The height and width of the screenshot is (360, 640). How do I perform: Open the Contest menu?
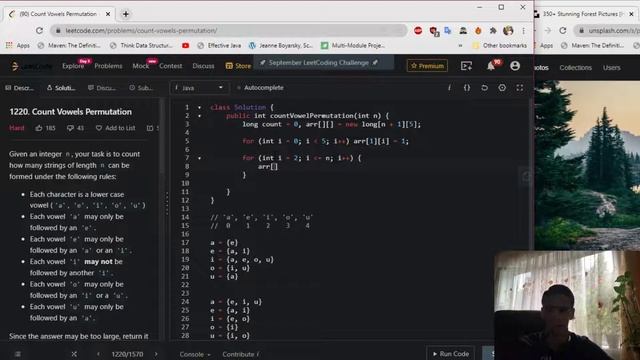171,66
